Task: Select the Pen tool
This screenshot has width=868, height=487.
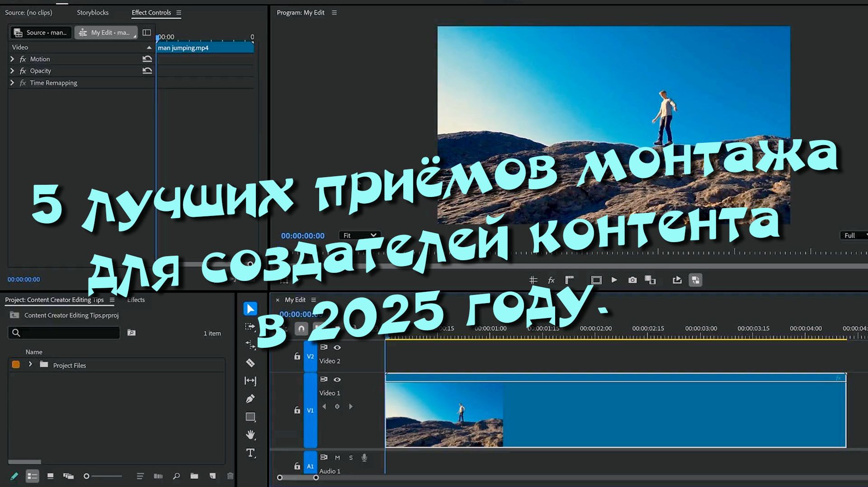Action: click(250, 398)
